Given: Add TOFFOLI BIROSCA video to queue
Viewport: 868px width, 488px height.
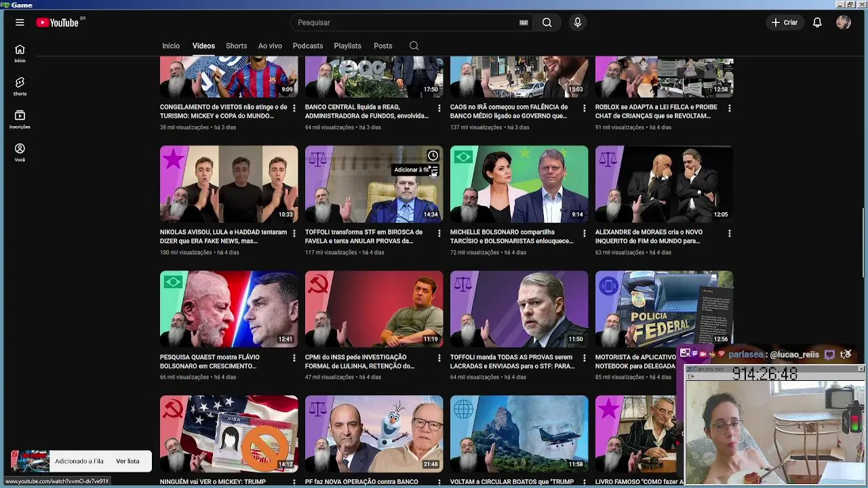Looking at the screenshot, I should pyautogui.click(x=434, y=170).
